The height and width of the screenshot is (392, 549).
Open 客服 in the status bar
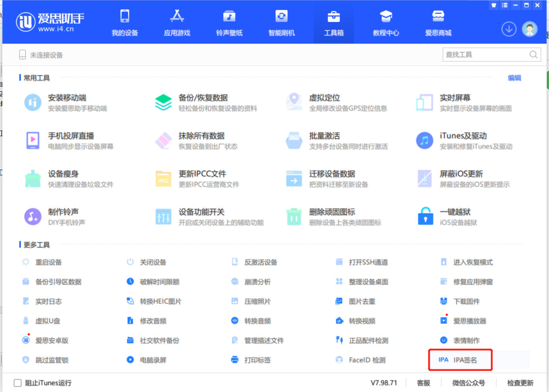(424, 383)
